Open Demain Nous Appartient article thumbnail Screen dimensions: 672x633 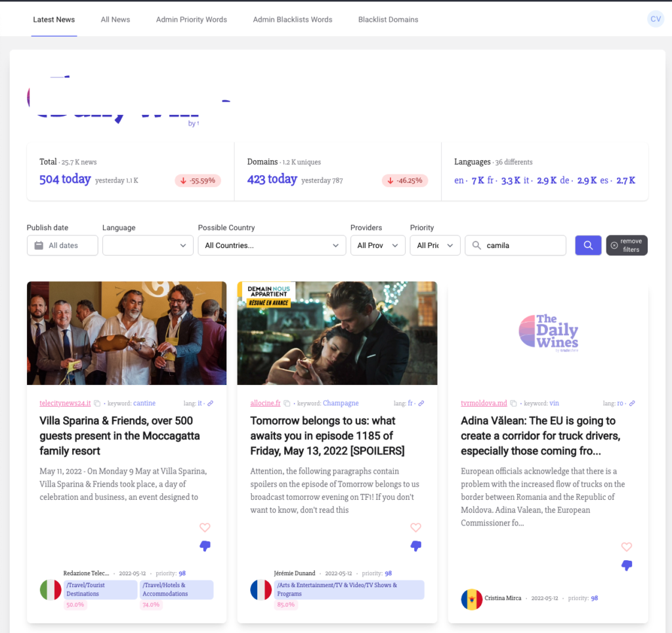tap(337, 333)
